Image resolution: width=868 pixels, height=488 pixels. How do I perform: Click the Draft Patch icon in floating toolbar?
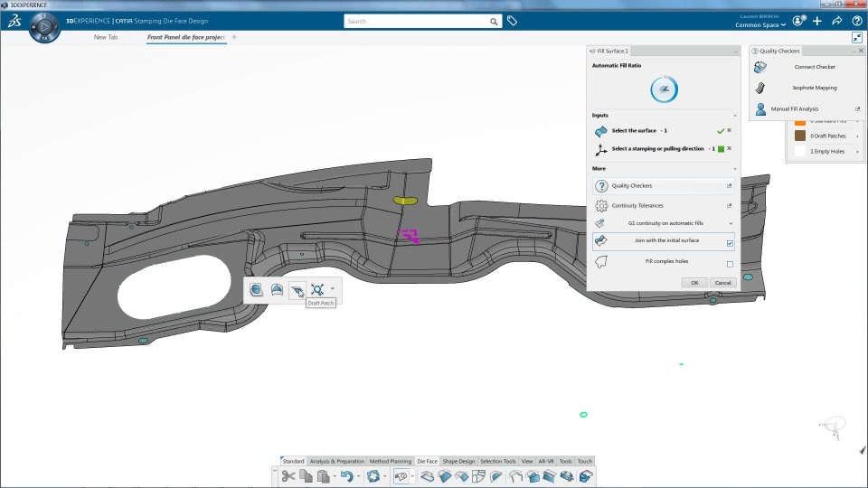tap(297, 289)
